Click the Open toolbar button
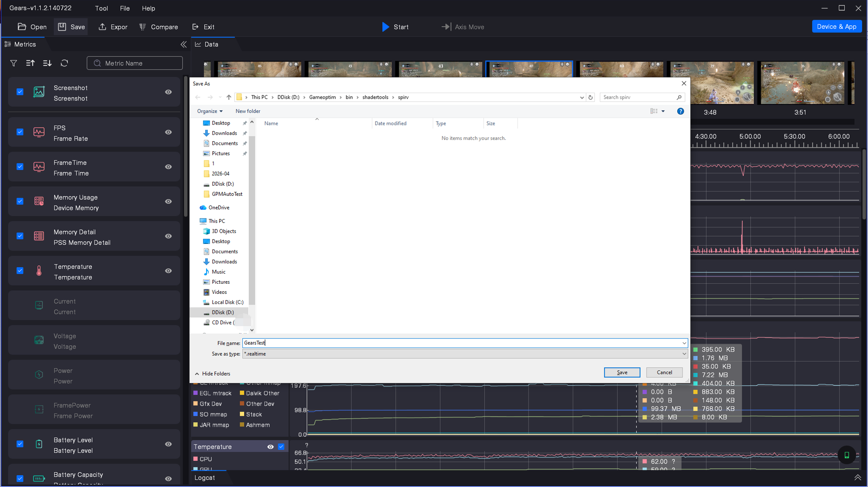Viewport: 868px width, 487px height. 32,27
